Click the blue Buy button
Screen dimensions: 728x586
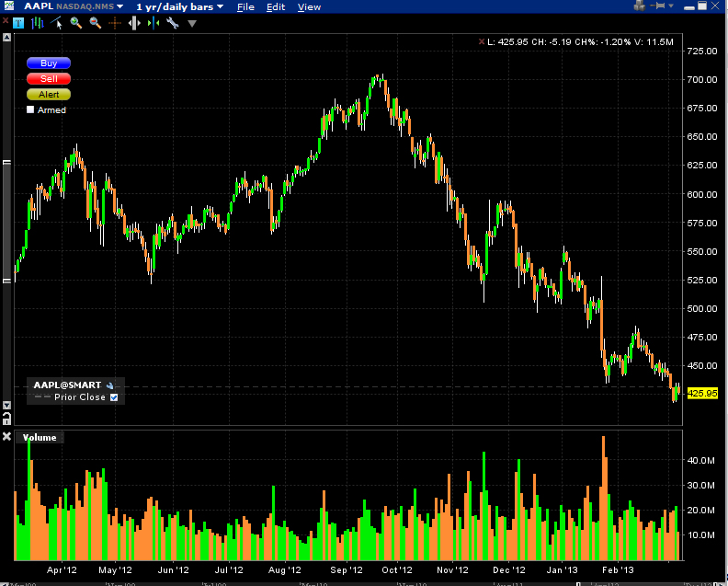tap(49, 63)
